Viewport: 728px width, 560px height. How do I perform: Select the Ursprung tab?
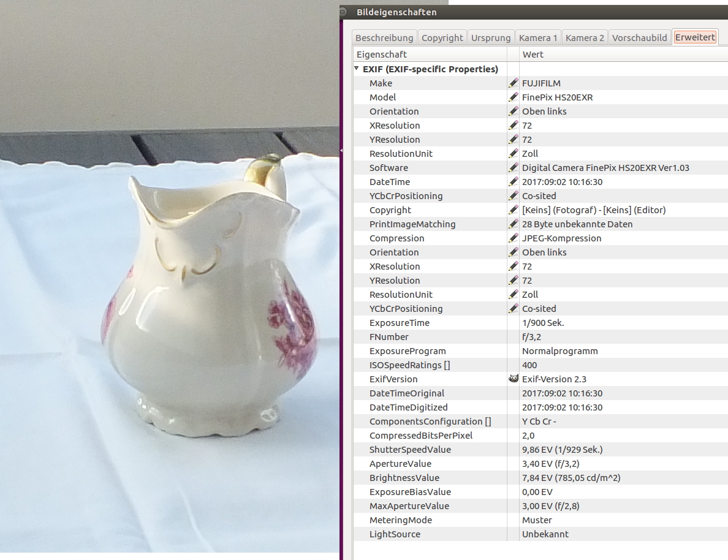tap(491, 37)
